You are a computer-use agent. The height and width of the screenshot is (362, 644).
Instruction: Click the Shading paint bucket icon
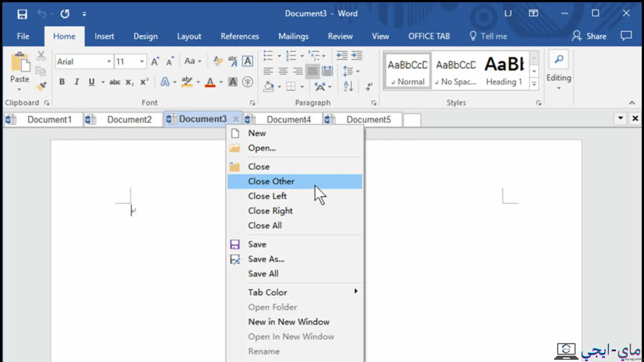268,86
